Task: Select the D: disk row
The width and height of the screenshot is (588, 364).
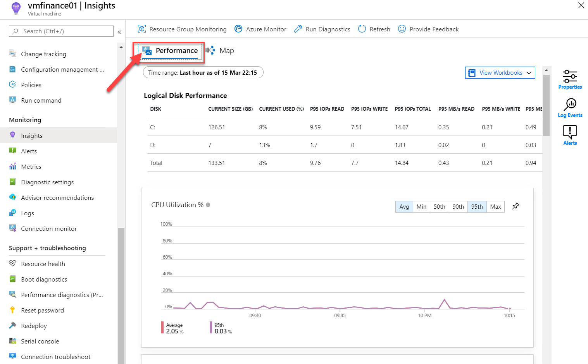Action: (x=345, y=145)
